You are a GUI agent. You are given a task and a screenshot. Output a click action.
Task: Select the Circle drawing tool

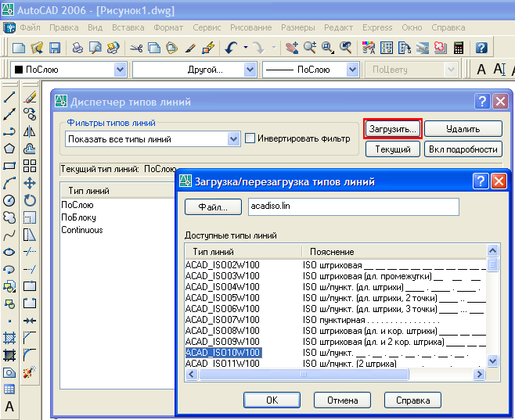(9, 200)
